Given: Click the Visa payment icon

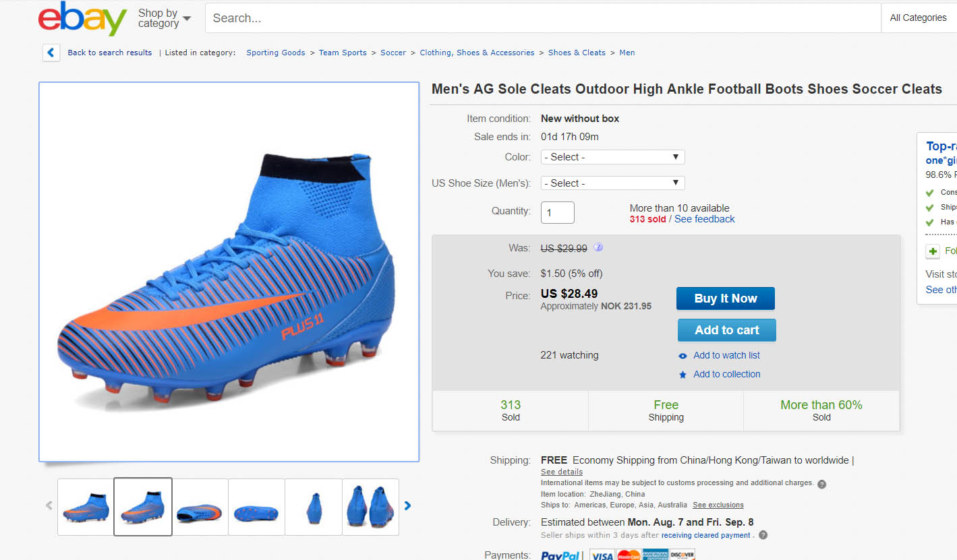Looking at the screenshot, I should pyautogui.click(x=602, y=555).
